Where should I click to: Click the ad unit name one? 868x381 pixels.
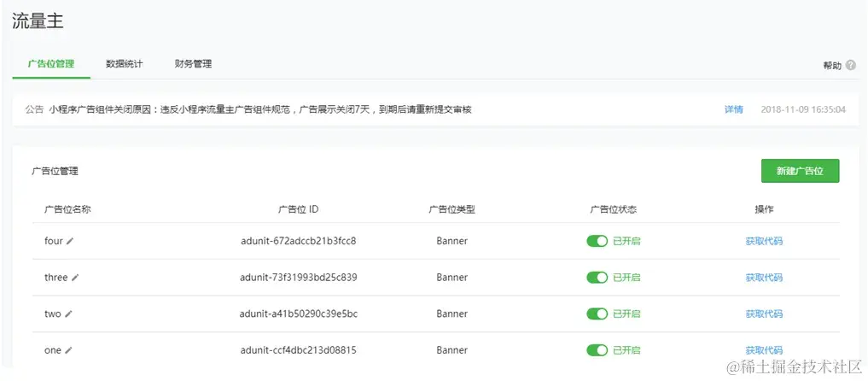53,350
